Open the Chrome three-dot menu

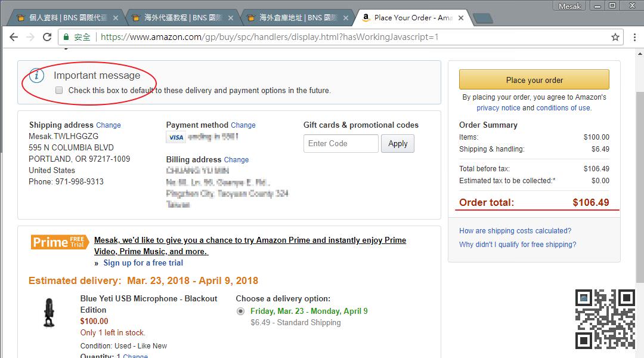pos(634,37)
